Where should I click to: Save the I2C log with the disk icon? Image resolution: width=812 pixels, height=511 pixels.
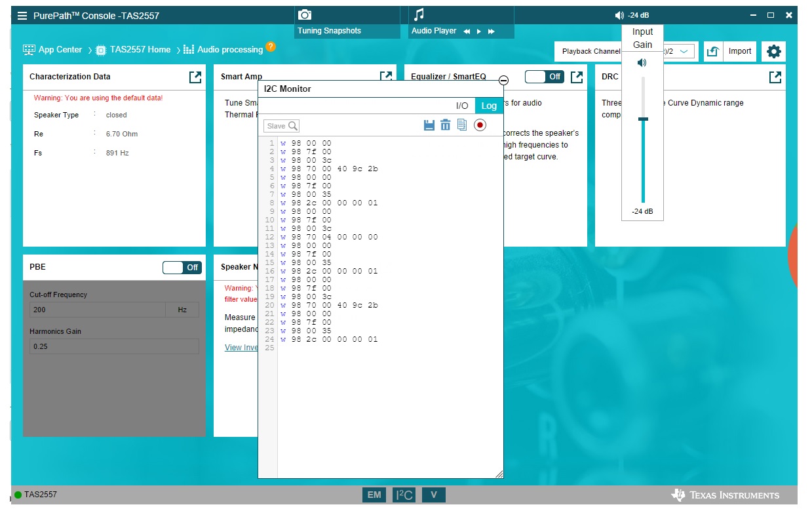pyautogui.click(x=429, y=125)
